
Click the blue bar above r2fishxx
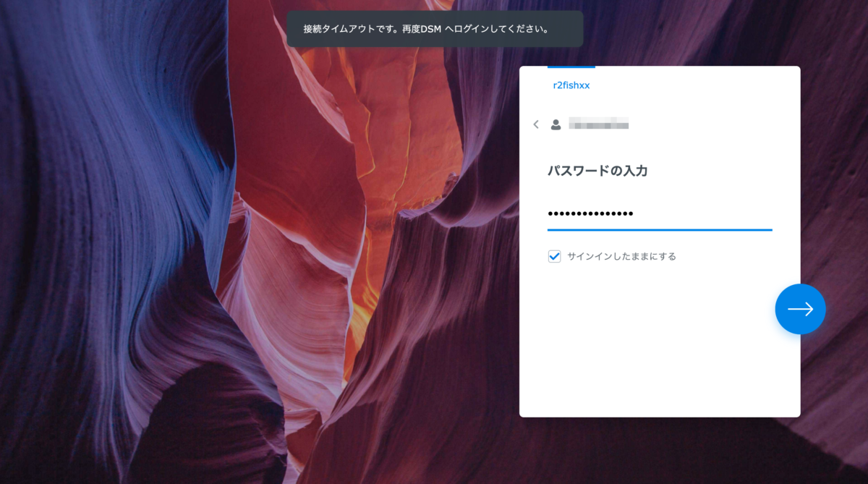tap(571, 67)
